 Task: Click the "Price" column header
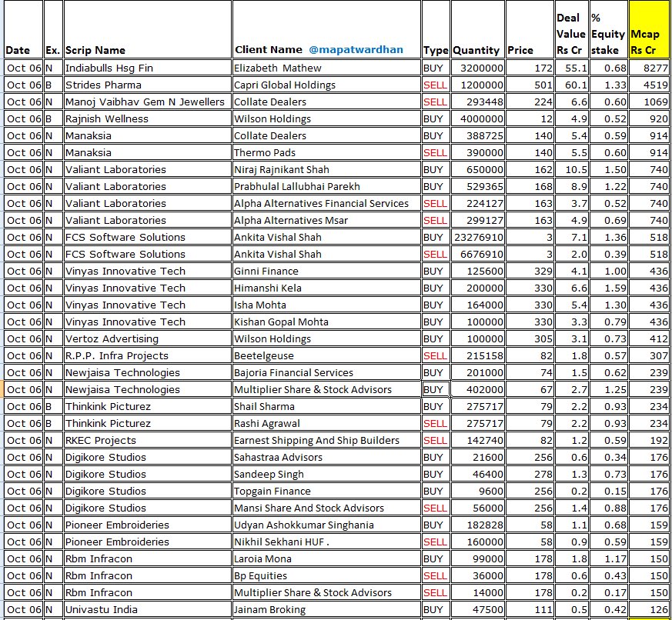[x=530, y=29]
